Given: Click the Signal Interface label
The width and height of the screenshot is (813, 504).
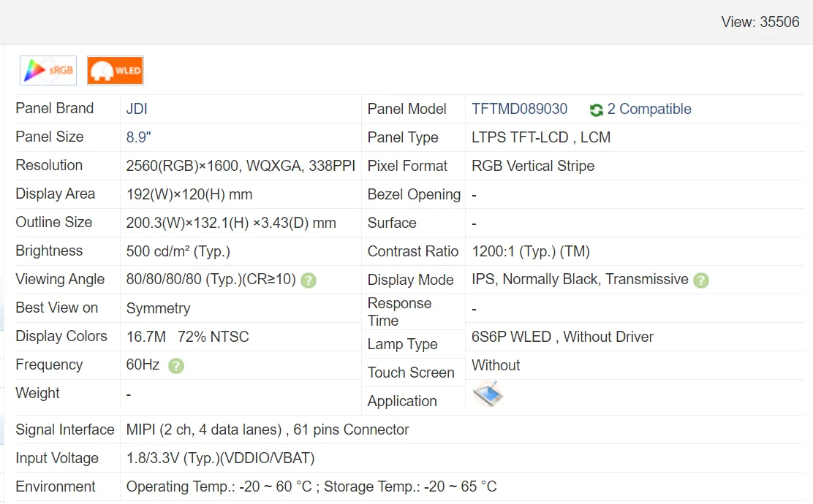Looking at the screenshot, I should [x=65, y=429].
